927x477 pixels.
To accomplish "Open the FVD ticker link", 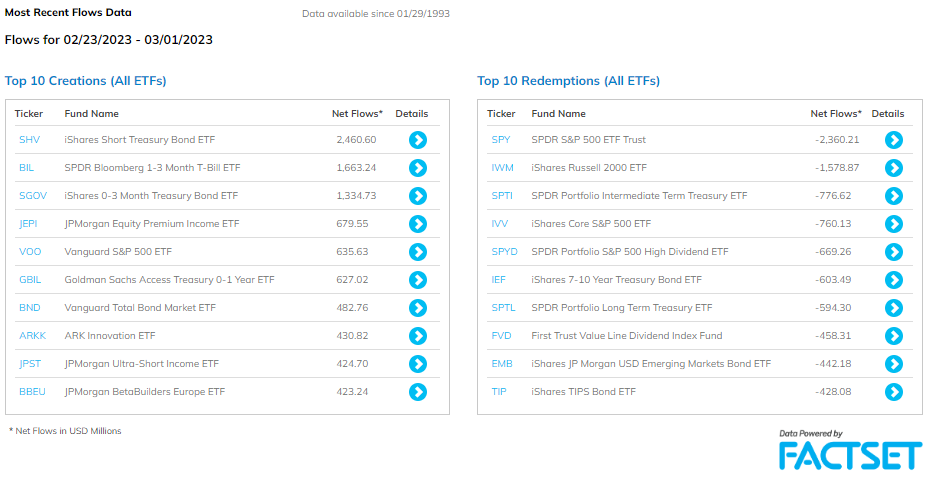I will [x=501, y=336].
